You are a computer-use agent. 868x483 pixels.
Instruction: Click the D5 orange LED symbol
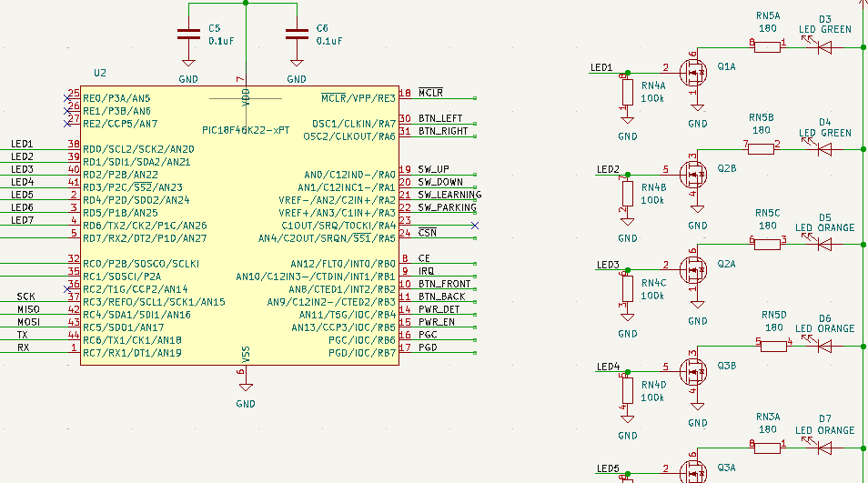[x=825, y=243]
